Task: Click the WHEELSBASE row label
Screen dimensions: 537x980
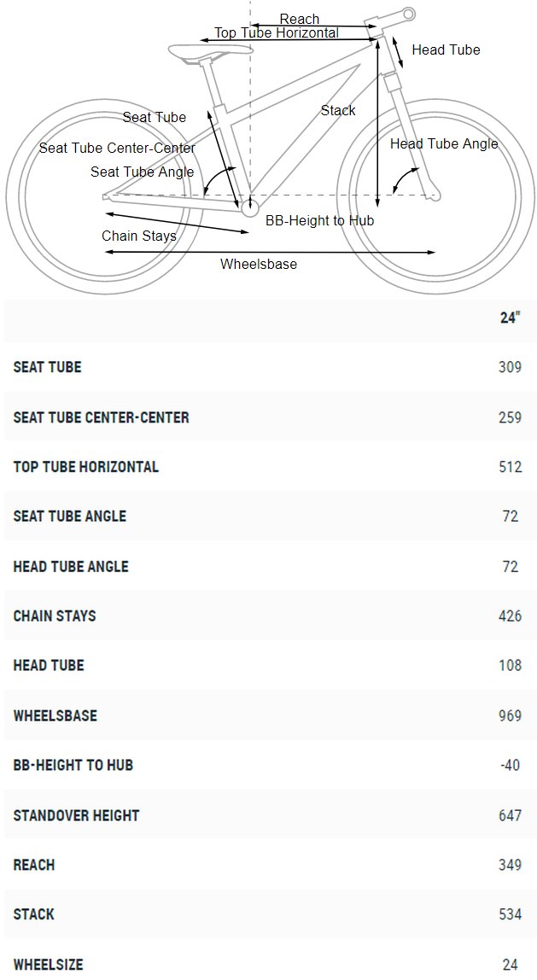Action: [55, 715]
